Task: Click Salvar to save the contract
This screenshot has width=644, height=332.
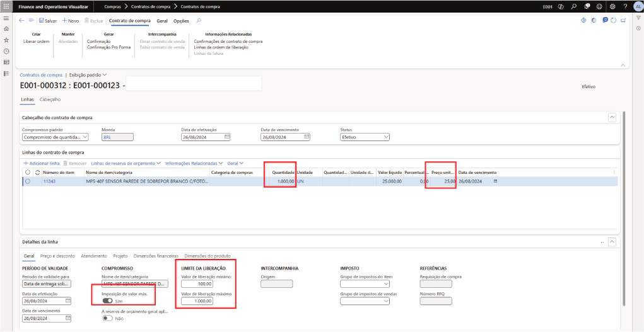Action: click(x=48, y=20)
